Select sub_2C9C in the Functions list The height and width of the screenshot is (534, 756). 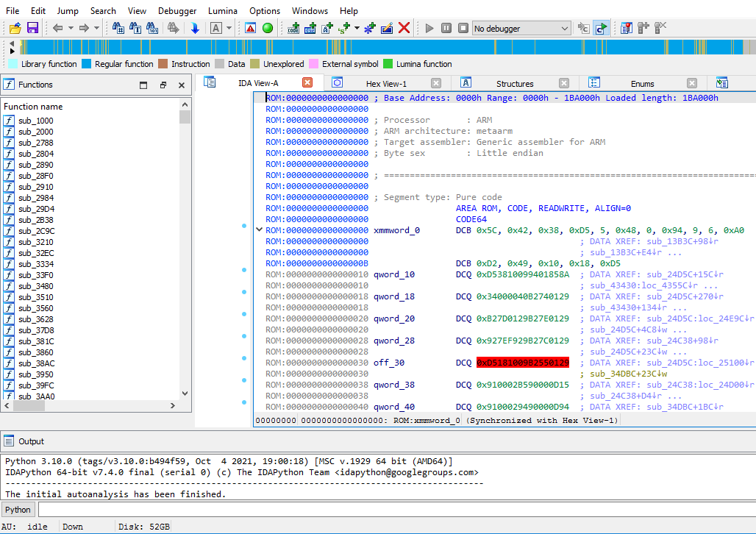click(x=35, y=231)
